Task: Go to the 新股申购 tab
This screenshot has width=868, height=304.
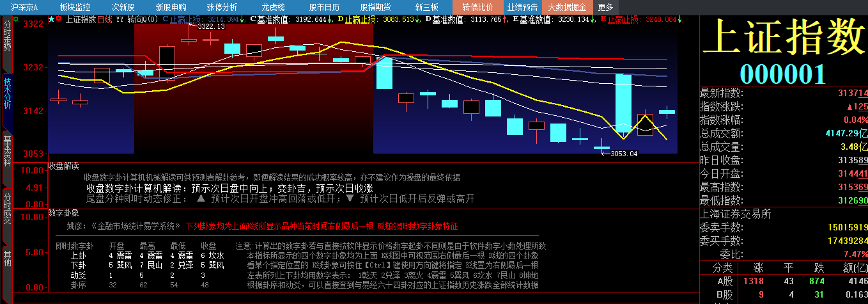Action: (171, 7)
